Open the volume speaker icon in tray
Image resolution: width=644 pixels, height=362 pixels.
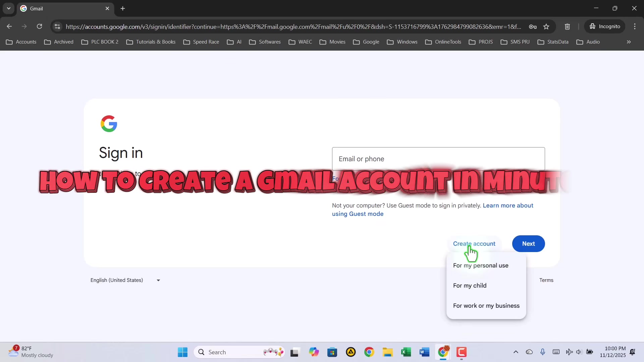coord(579,352)
